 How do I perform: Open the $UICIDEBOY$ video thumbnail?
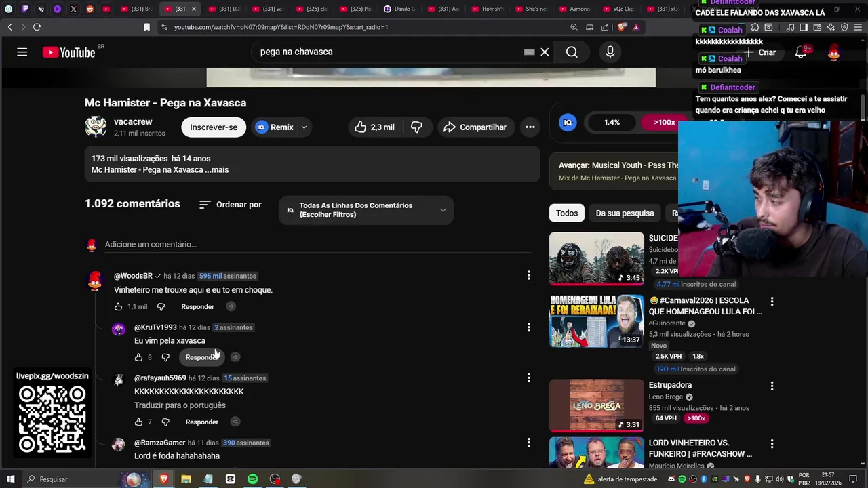pyautogui.click(x=597, y=258)
